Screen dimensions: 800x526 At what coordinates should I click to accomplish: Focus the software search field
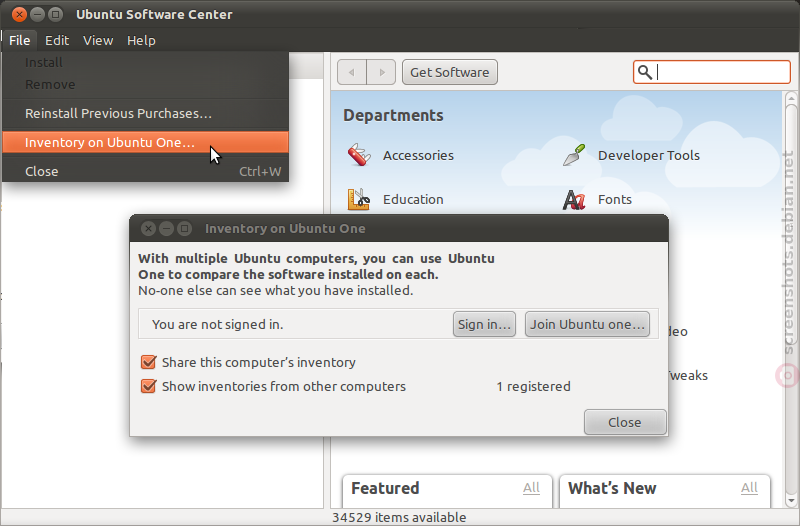712,72
